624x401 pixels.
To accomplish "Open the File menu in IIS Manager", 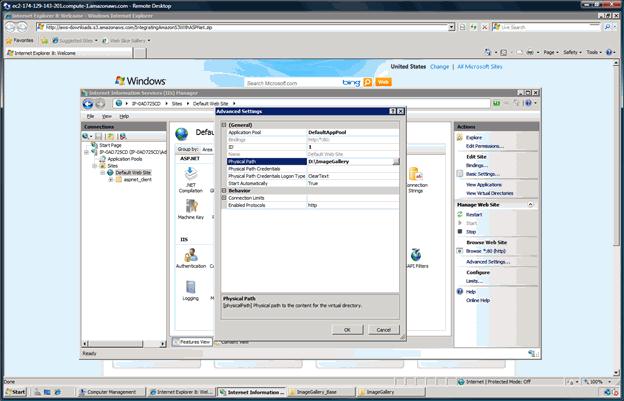I will point(90,116).
